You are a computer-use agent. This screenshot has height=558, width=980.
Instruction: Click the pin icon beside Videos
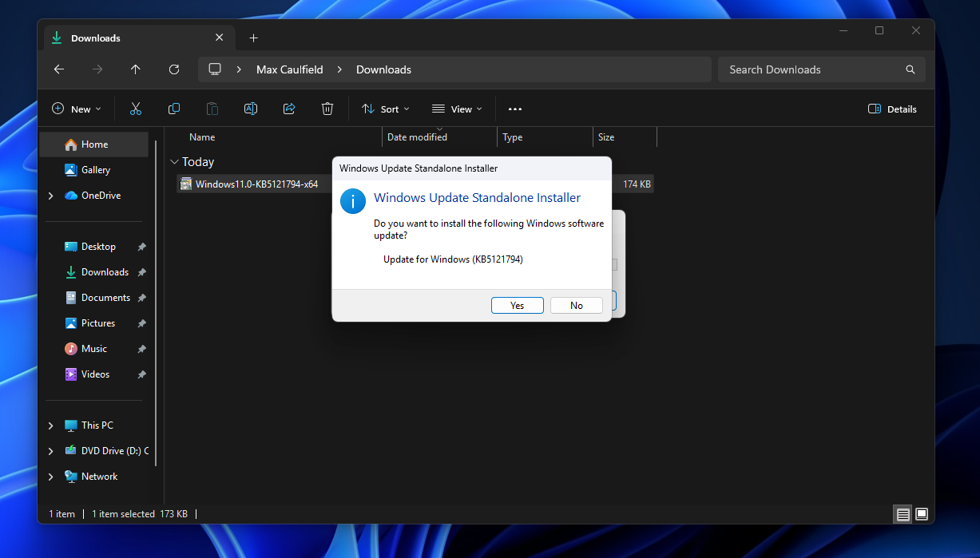click(x=141, y=374)
